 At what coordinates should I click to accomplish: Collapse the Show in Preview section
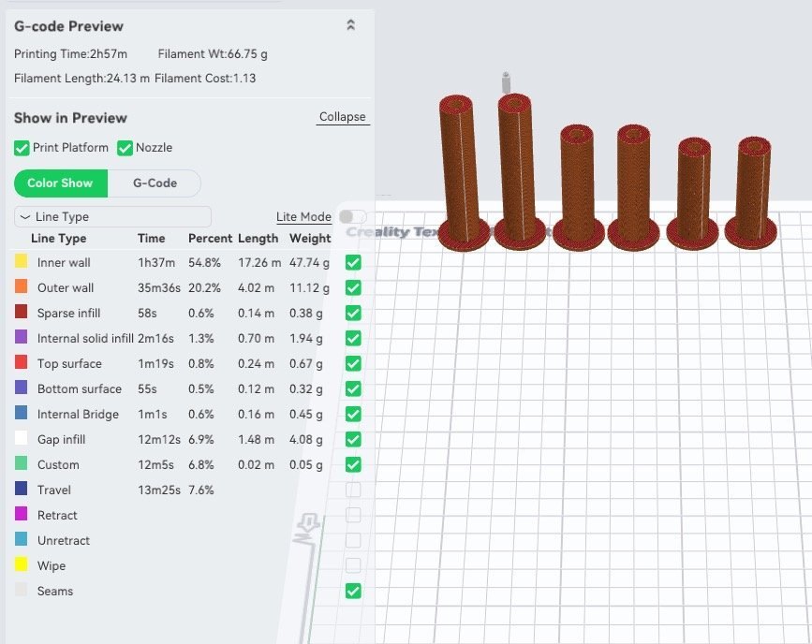342,117
